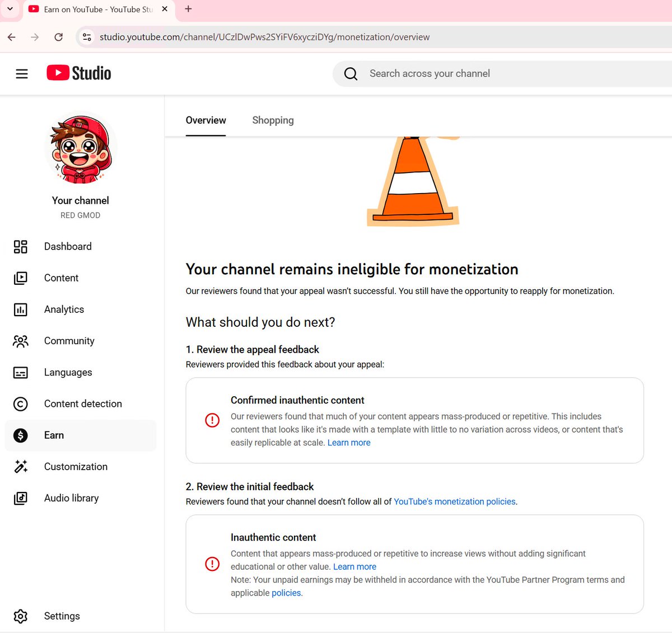Click the Inauthentic content warning icon
The image size is (672, 633).
tap(212, 564)
